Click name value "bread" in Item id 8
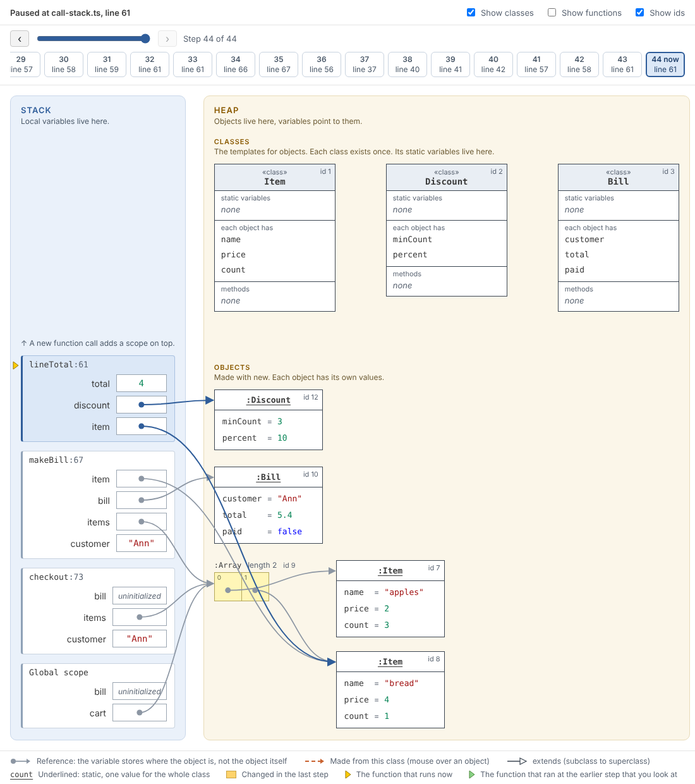The image size is (695, 784). pos(401,683)
